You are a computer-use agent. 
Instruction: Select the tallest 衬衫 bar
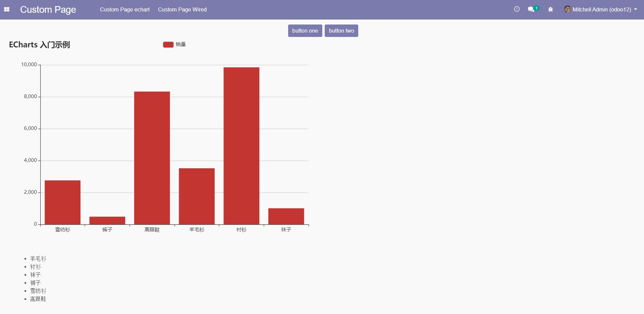[241, 146]
